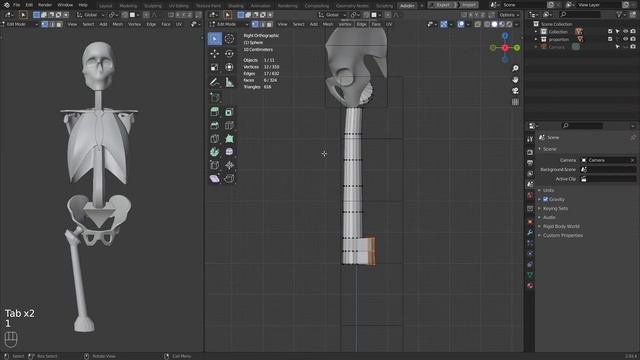Viewport: 640px width, 360px height.
Task: Open Vertex menu in right viewport
Action: pos(345,24)
